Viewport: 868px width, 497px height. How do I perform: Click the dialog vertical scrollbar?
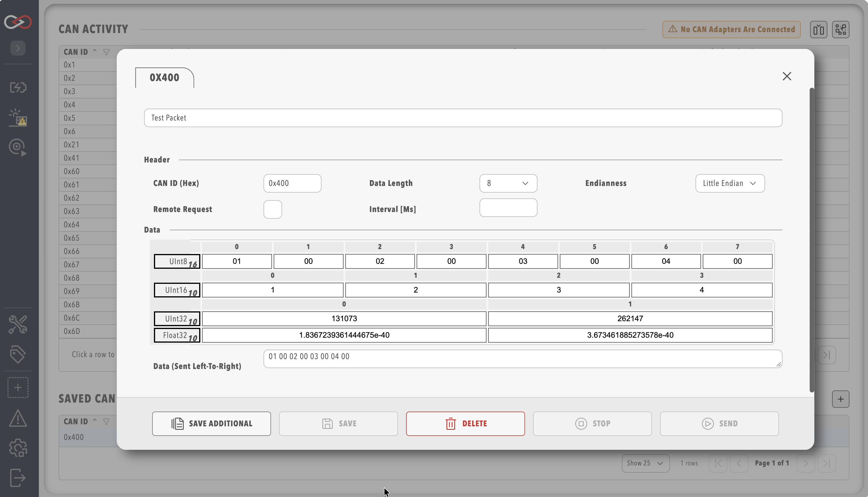[812, 240]
